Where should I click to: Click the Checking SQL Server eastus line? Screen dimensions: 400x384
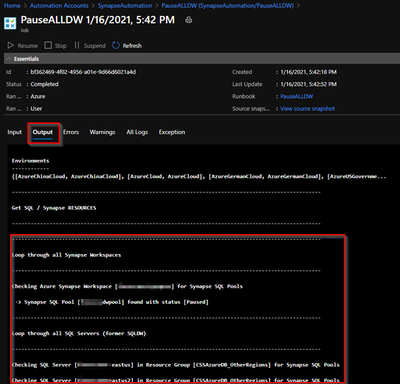pos(175,365)
